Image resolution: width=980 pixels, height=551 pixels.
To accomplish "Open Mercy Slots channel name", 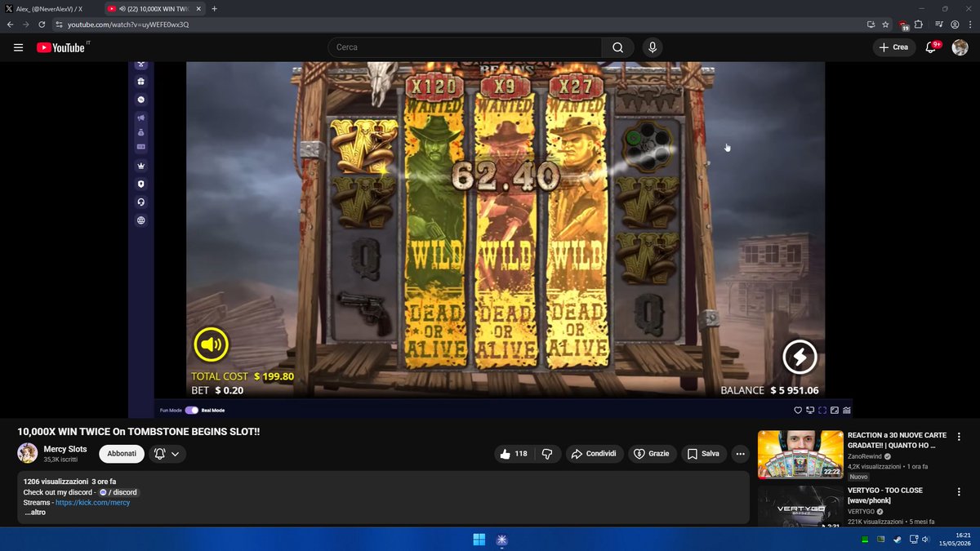I will [65, 449].
